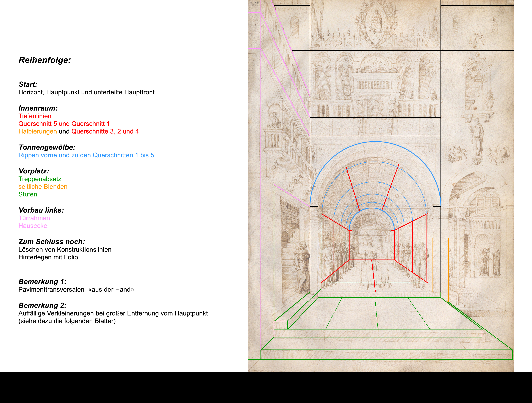Click the 'Bemerkung 1:' heading

(42, 282)
